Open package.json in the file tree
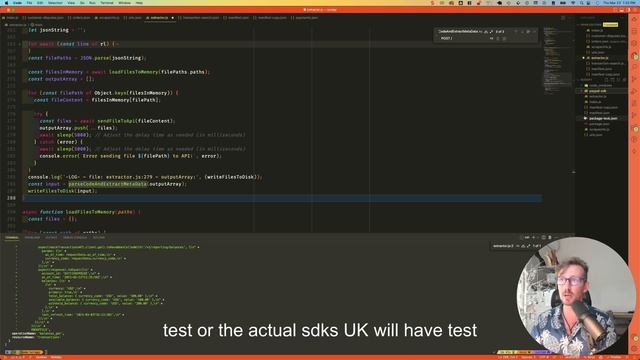Image resolution: width=640 pixels, height=360 pixels. pyautogui.click(x=599, y=124)
